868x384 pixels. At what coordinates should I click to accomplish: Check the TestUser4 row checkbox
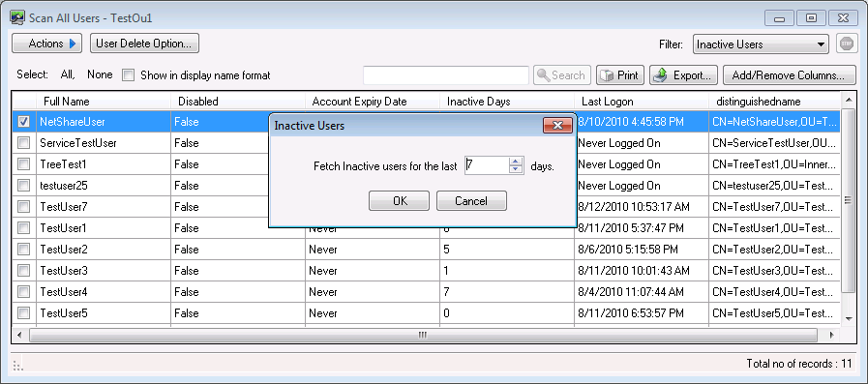24,292
